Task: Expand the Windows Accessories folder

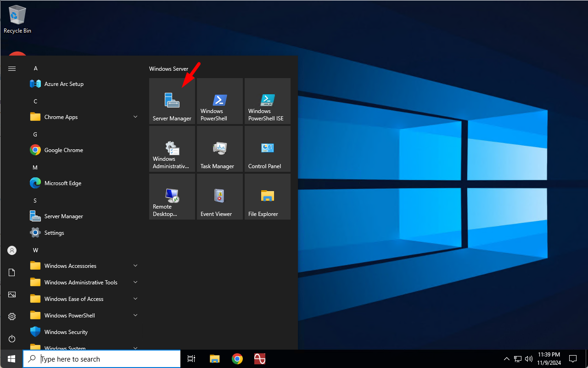Action: click(x=84, y=266)
